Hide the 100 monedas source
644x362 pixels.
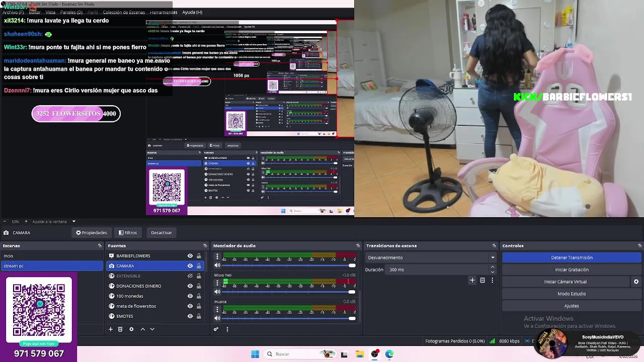(190, 296)
